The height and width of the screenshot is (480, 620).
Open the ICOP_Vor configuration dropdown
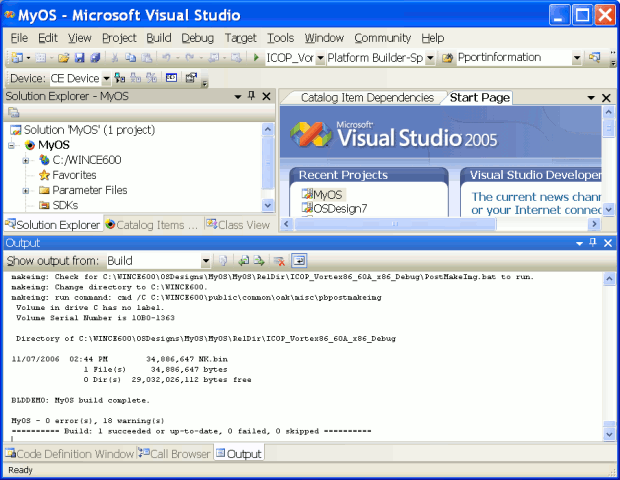[321, 58]
